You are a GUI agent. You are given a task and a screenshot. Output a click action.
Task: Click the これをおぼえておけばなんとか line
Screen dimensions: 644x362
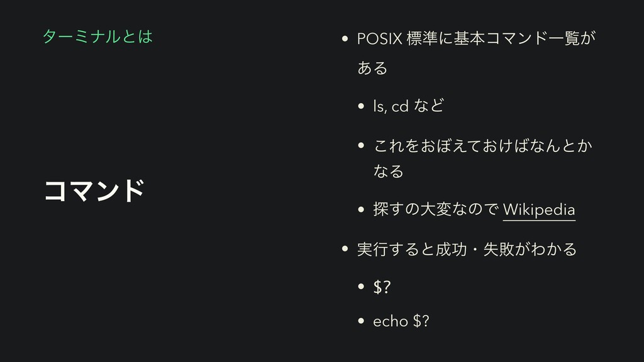(482, 146)
